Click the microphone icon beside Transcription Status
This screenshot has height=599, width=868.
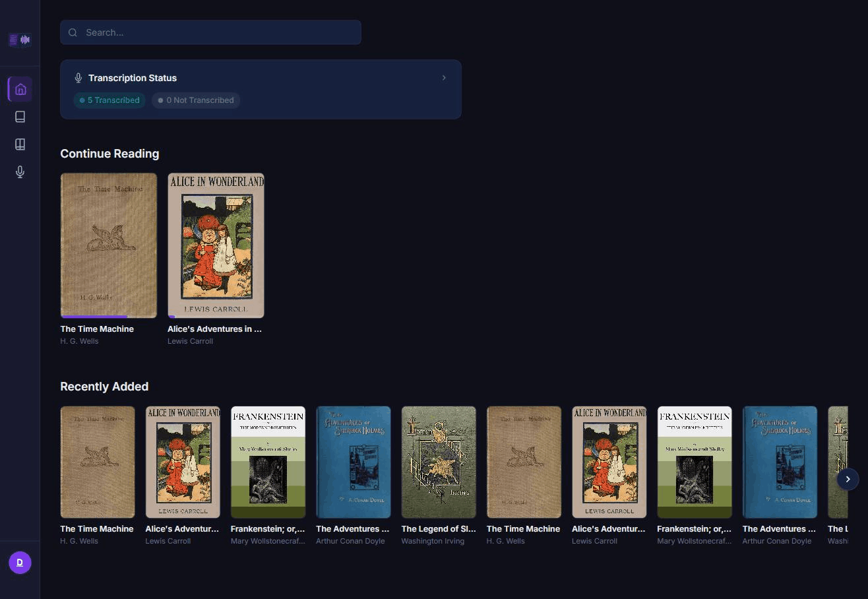(78, 78)
